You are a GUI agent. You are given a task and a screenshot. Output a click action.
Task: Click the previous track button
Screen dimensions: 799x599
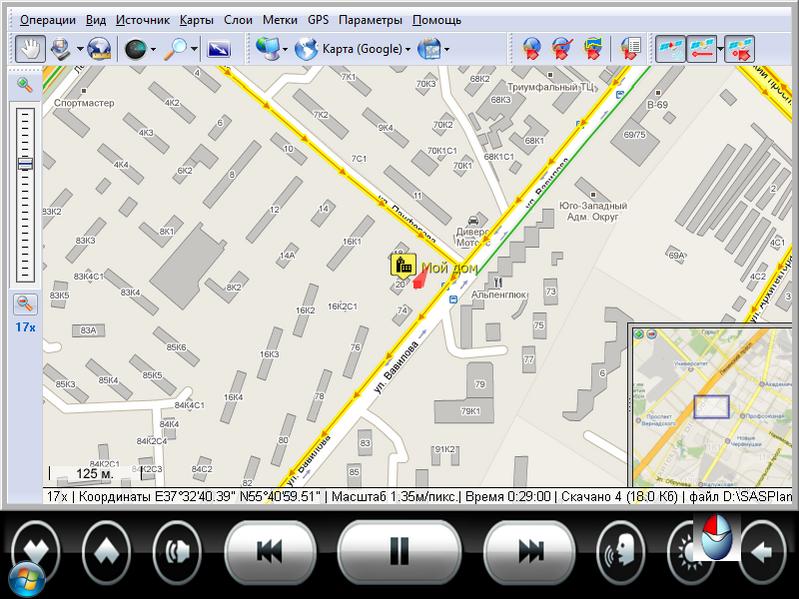coord(267,550)
